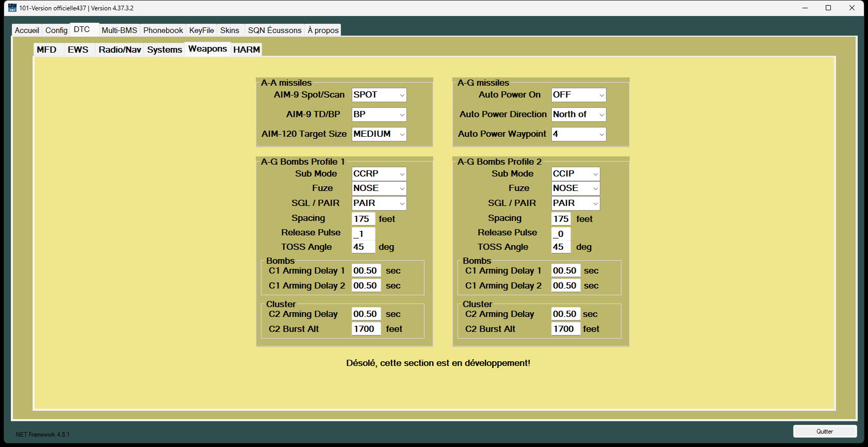Click Profile 1 Spacing field
Image resolution: width=868 pixels, height=447 pixels.
(x=363, y=219)
